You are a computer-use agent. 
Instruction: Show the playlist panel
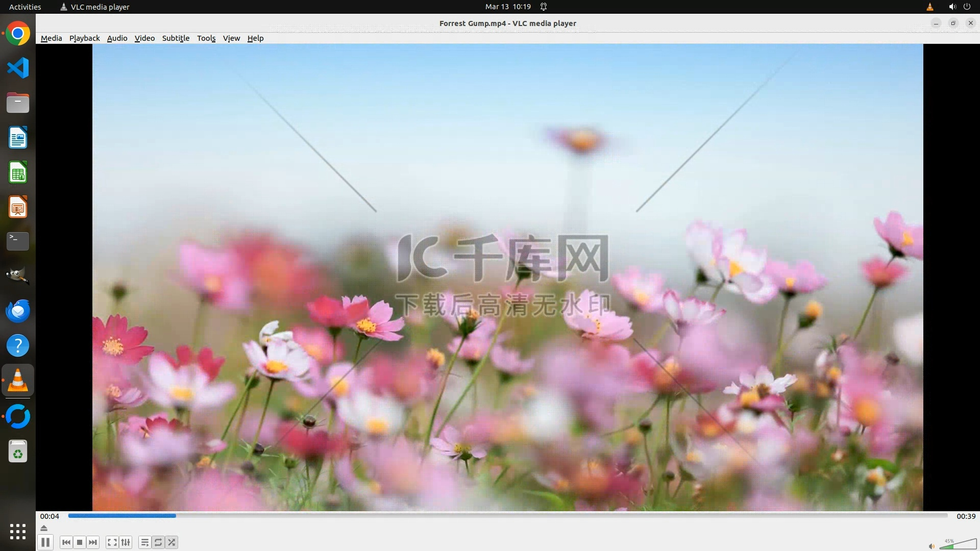click(x=145, y=542)
